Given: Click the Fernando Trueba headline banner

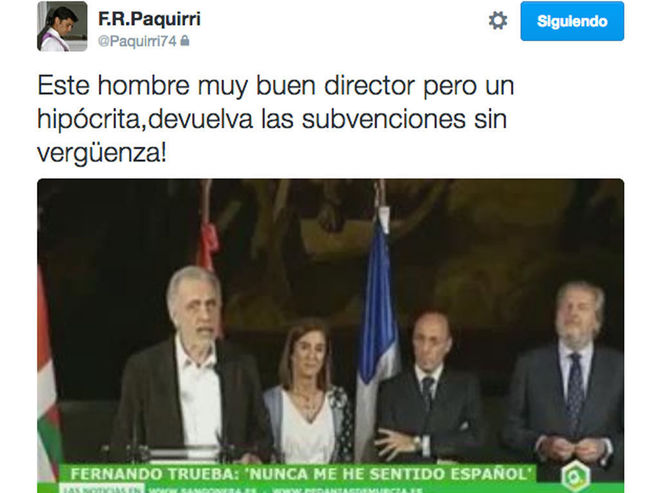Looking at the screenshot, I should (x=298, y=474).
